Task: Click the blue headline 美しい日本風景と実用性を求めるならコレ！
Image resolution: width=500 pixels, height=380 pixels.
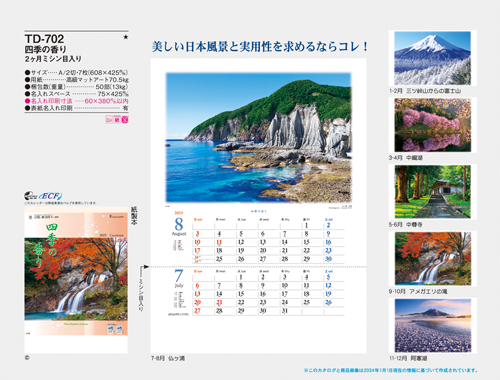Action: [260, 47]
